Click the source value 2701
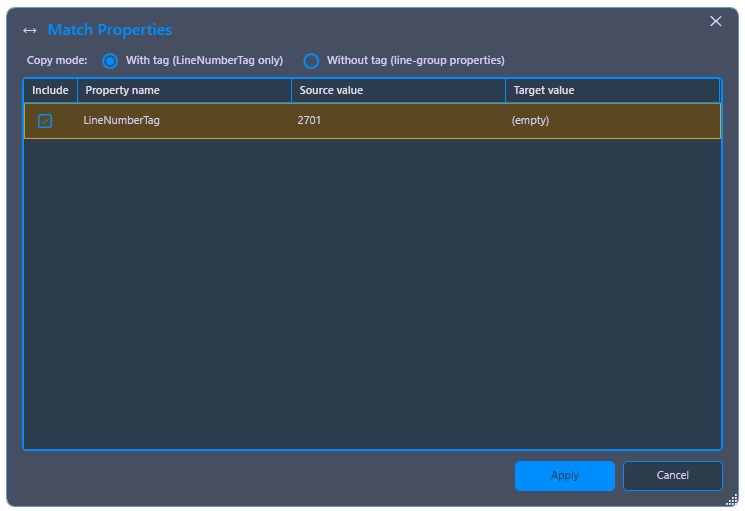This screenshot has width=745, height=511. pos(309,120)
